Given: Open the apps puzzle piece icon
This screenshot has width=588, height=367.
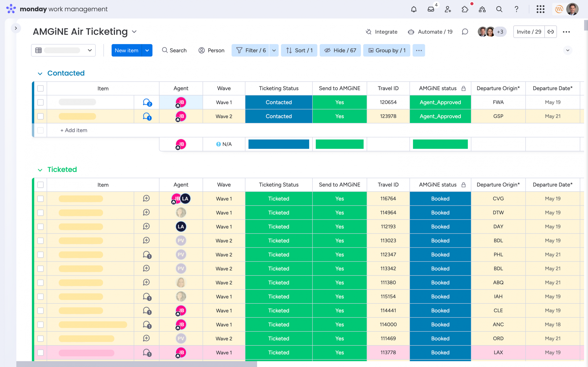Looking at the screenshot, I should pos(465,9).
